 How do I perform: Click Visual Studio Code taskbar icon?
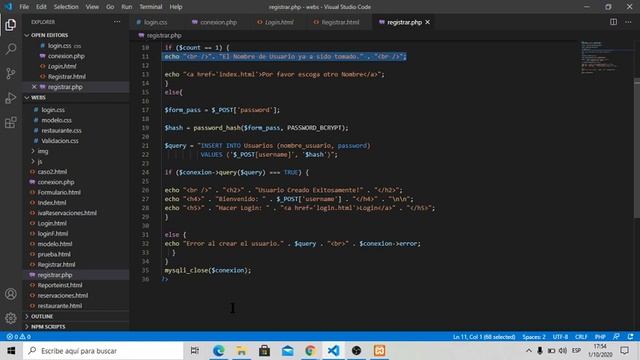tap(333, 351)
